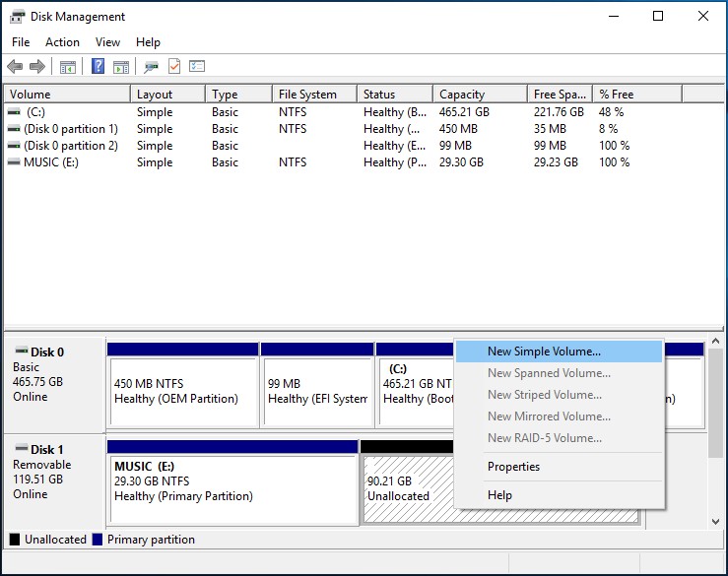This screenshot has width=728, height=576.
Task: Sort by the Layout column header
Action: (x=168, y=95)
